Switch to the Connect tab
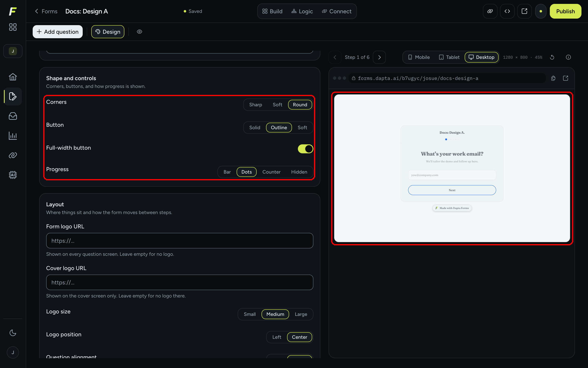Image resolution: width=588 pixels, height=368 pixels. pyautogui.click(x=336, y=11)
